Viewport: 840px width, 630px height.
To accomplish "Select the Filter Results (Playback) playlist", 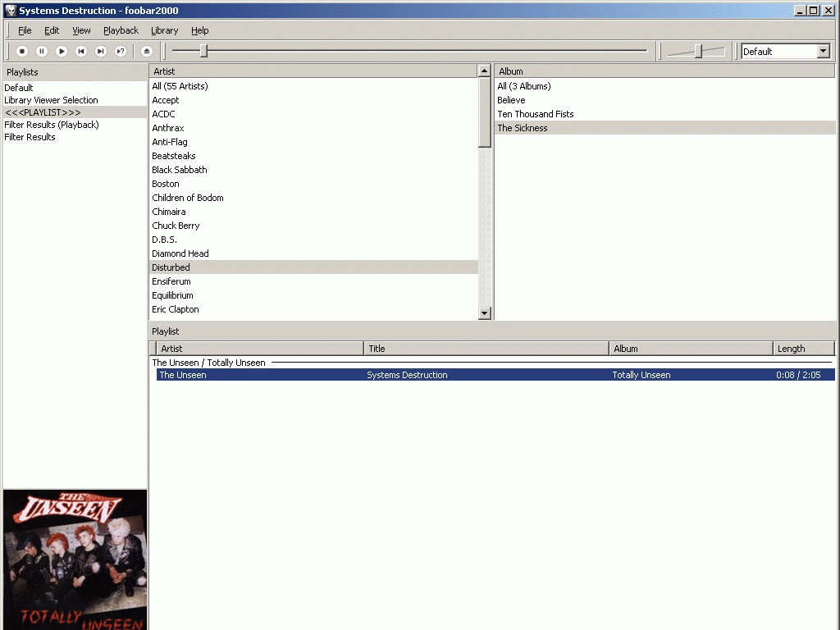I will pyautogui.click(x=75, y=125).
